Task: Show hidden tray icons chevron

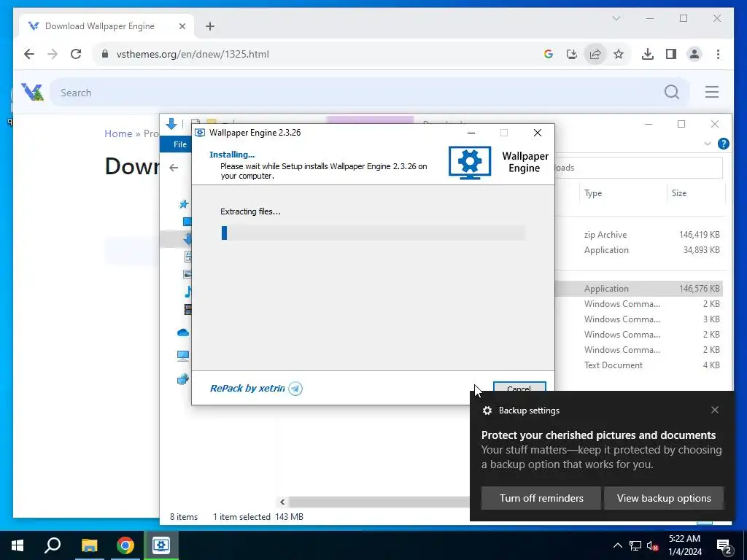Action: coord(617,545)
